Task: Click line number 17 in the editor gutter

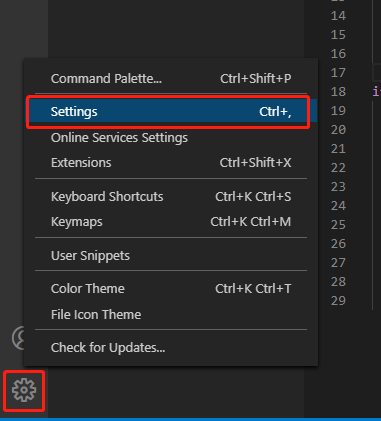Action: coord(338,73)
